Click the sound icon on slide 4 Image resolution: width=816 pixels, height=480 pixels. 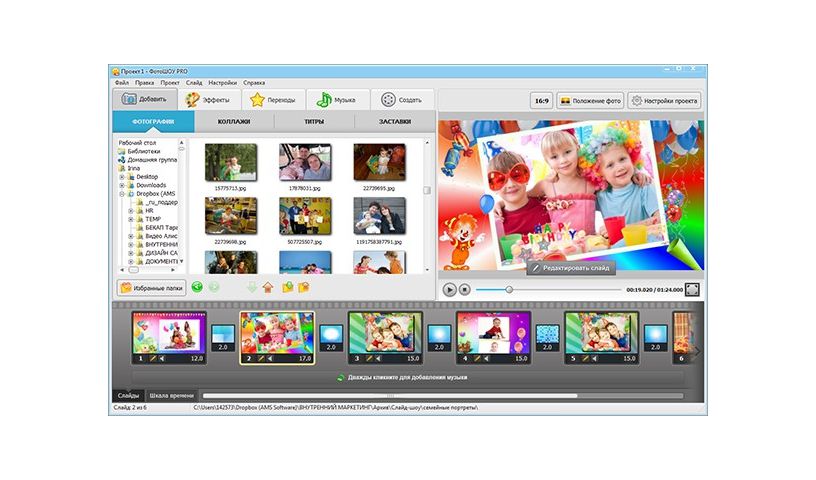point(487,359)
